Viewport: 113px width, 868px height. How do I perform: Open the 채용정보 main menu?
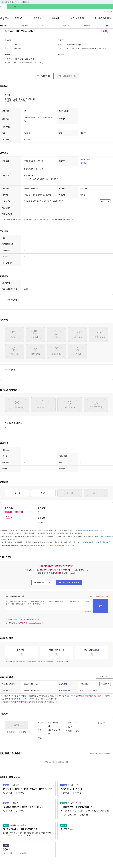(19, 18)
